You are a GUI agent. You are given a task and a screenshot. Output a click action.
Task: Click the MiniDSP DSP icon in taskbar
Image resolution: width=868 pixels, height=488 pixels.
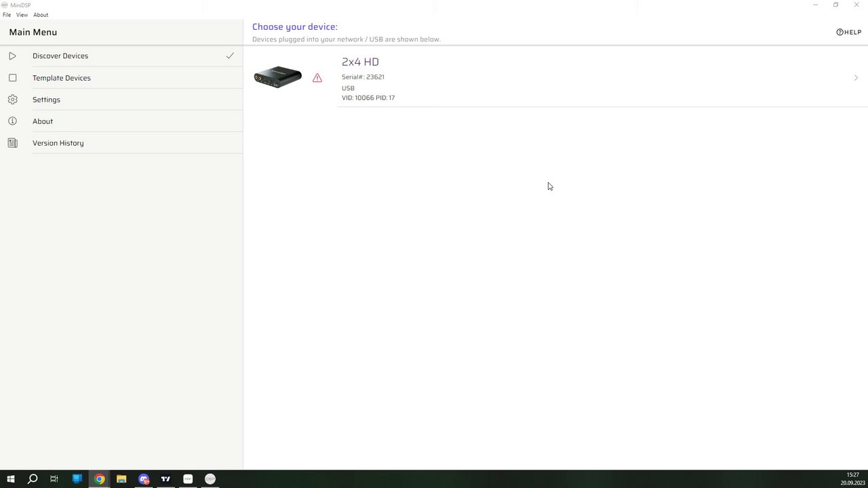pyautogui.click(x=210, y=479)
